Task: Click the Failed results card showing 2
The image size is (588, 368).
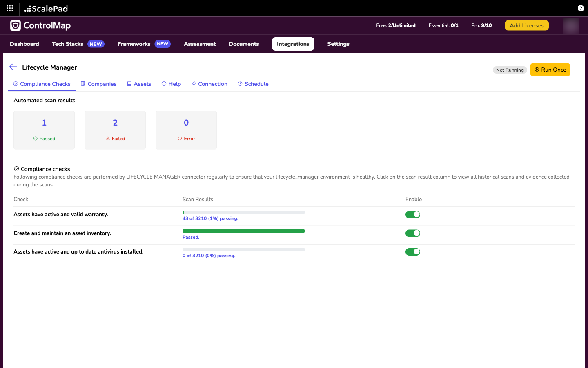Action: click(x=115, y=130)
